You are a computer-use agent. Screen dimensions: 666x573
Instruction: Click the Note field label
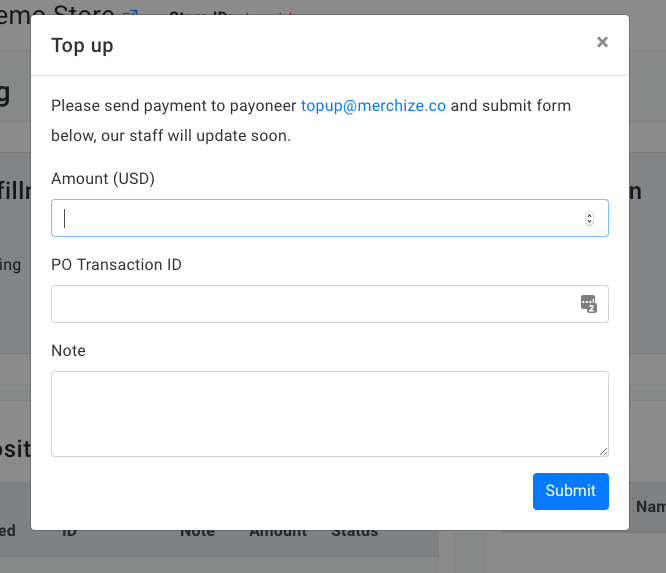pos(68,351)
